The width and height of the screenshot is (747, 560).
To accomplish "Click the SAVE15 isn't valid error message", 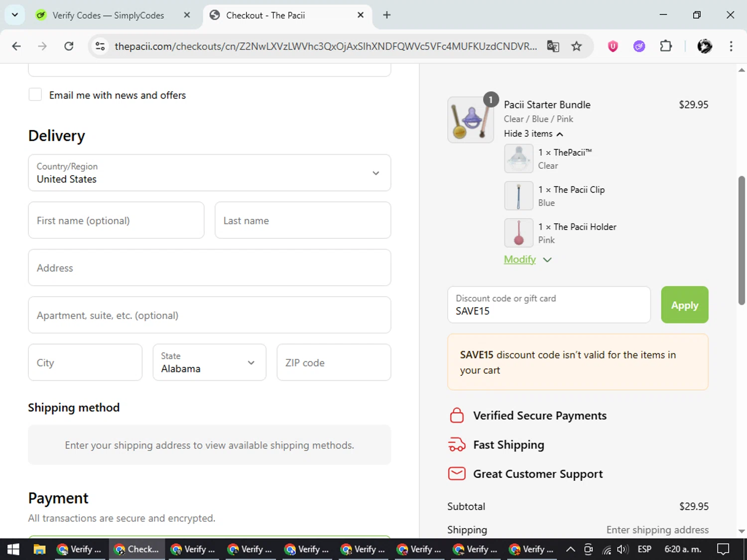I will pos(578,362).
